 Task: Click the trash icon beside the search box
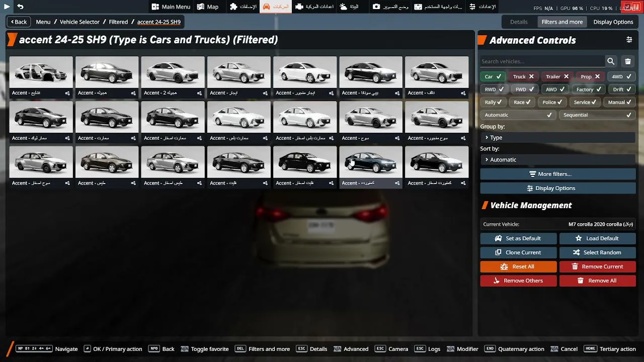coord(628,61)
